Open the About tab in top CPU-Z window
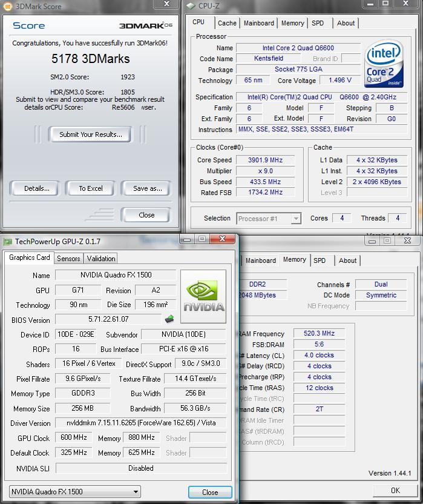Image resolution: width=423 pixels, height=504 pixels. point(346,23)
